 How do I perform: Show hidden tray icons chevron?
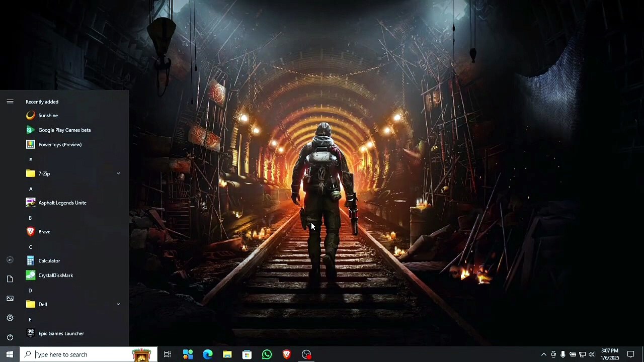click(543, 354)
